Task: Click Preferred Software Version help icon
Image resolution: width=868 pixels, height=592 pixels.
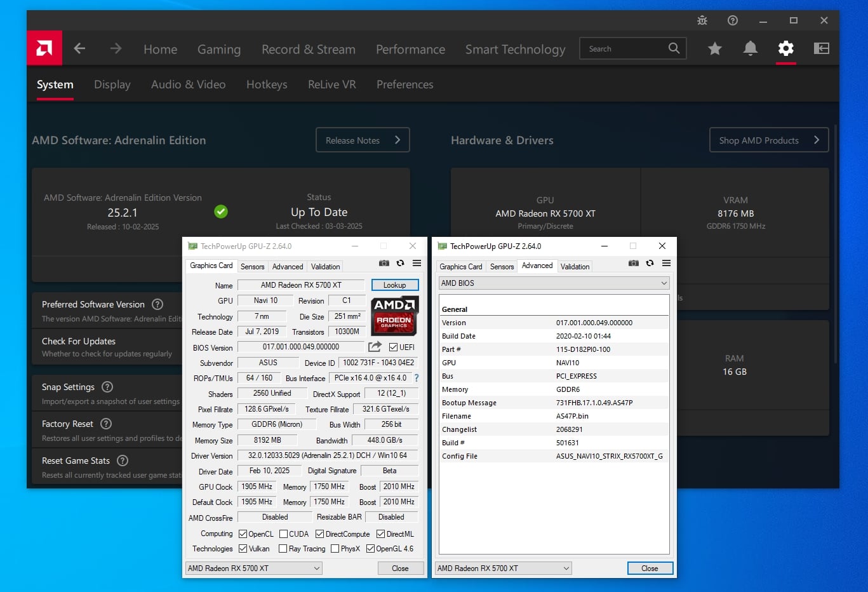Action: point(157,304)
